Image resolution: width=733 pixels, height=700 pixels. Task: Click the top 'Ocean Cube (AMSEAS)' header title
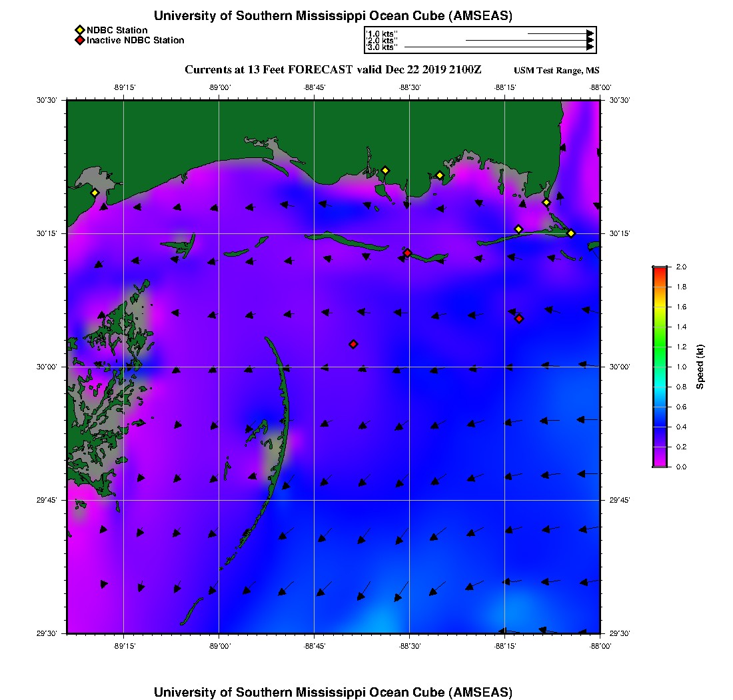pyautogui.click(x=333, y=16)
